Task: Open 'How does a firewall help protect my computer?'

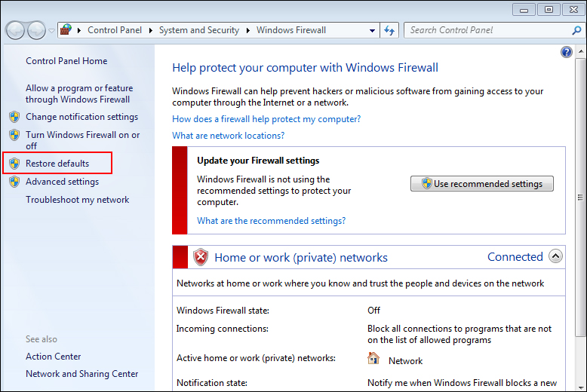Action: 266,119
